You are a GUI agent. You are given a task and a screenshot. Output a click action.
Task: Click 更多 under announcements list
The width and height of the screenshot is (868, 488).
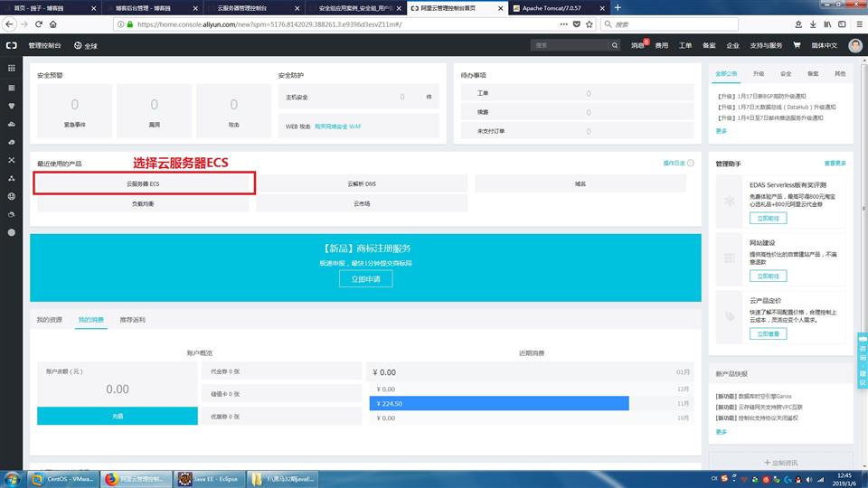click(x=721, y=131)
